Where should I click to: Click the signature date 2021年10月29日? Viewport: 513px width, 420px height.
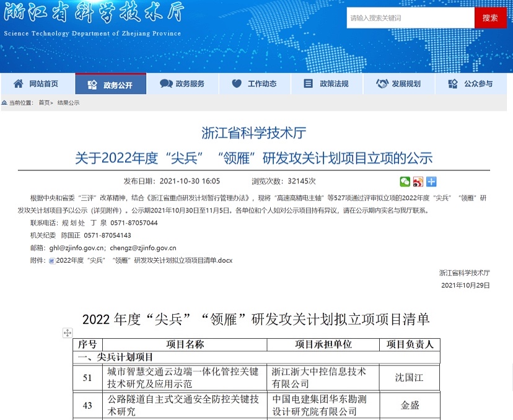click(465, 285)
